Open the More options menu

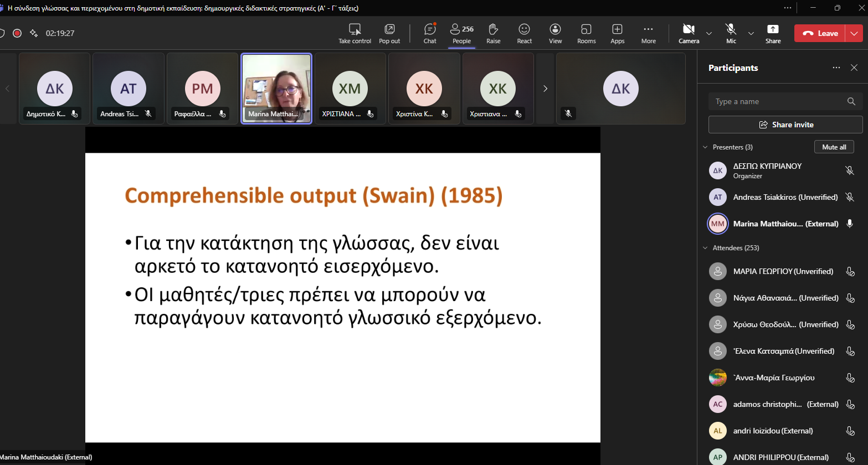tap(648, 33)
